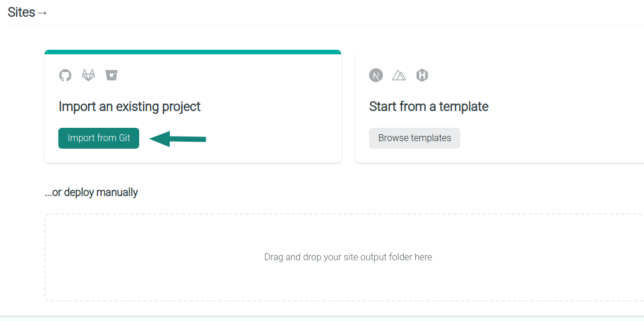The image size is (644, 321).
Task: Open Browse templates button
Action: click(414, 138)
